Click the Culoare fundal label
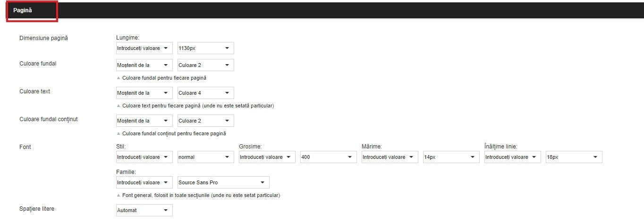Screen dimensions: 644x222 coord(38,63)
